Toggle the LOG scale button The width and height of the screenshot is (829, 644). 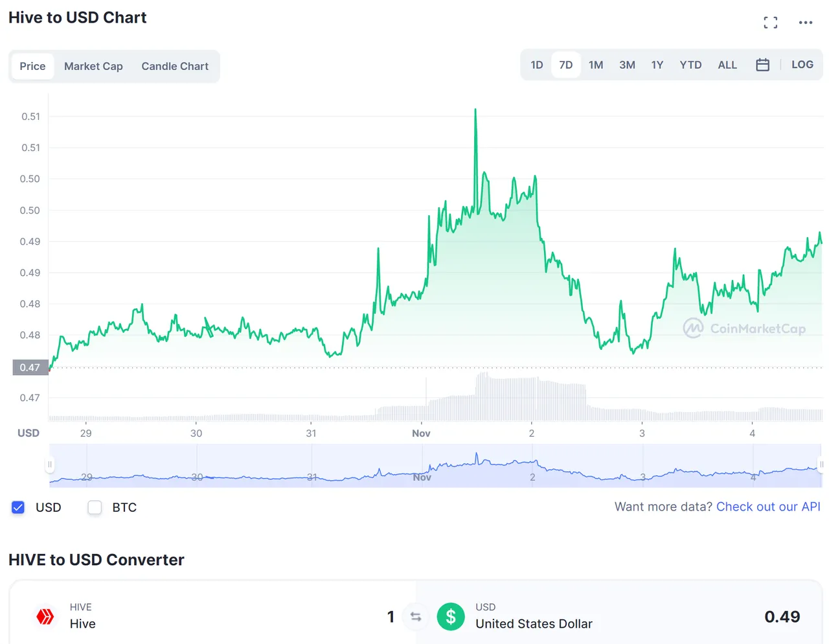[x=802, y=65]
